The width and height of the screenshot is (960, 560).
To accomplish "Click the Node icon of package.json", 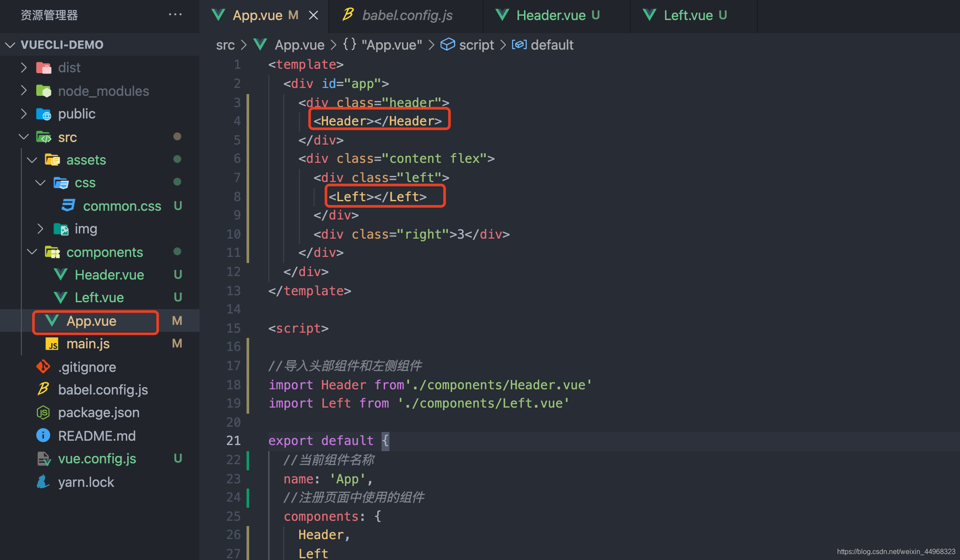I will tap(44, 412).
